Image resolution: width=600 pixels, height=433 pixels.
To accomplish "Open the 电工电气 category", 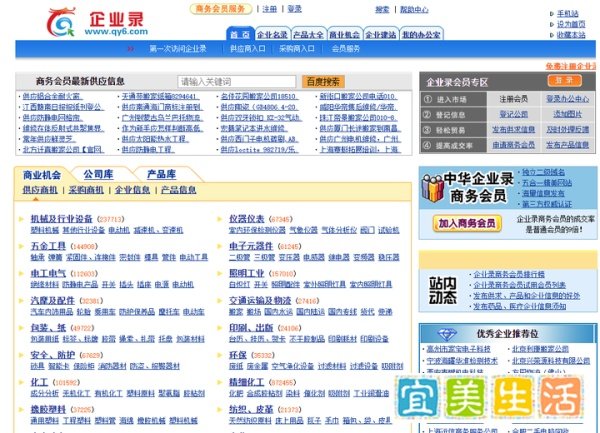I will click(x=48, y=273).
